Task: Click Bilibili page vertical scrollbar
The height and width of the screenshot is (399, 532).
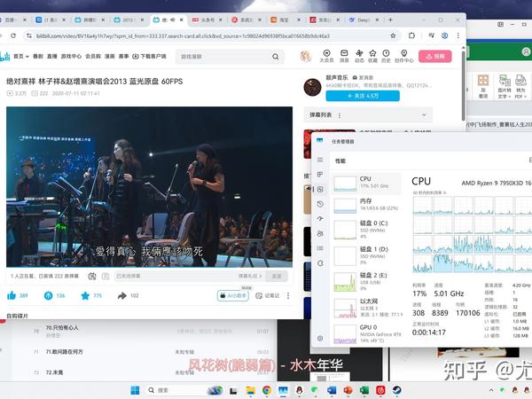Action: [463, 84]
